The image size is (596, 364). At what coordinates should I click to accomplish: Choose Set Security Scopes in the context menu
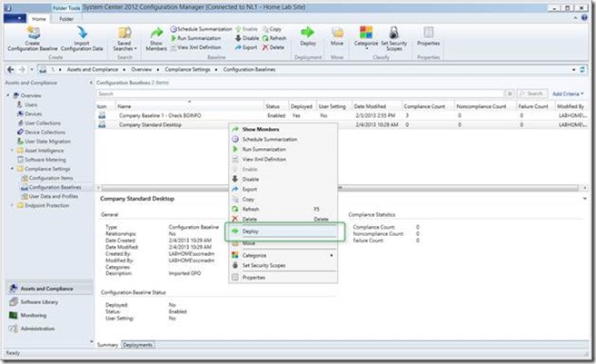[283, 265]
